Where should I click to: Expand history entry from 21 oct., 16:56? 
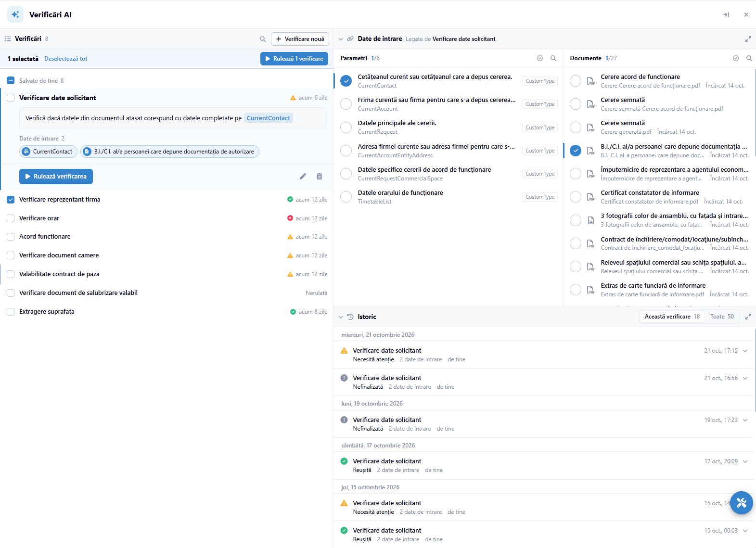coord(745,378)
